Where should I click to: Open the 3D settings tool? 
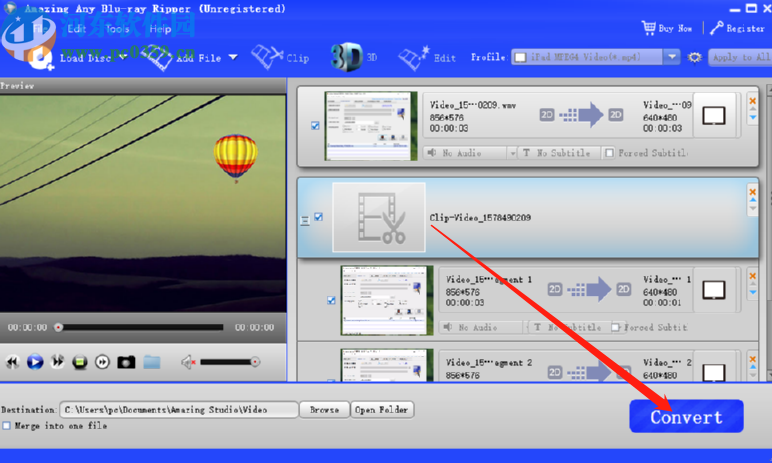point(354,58)
